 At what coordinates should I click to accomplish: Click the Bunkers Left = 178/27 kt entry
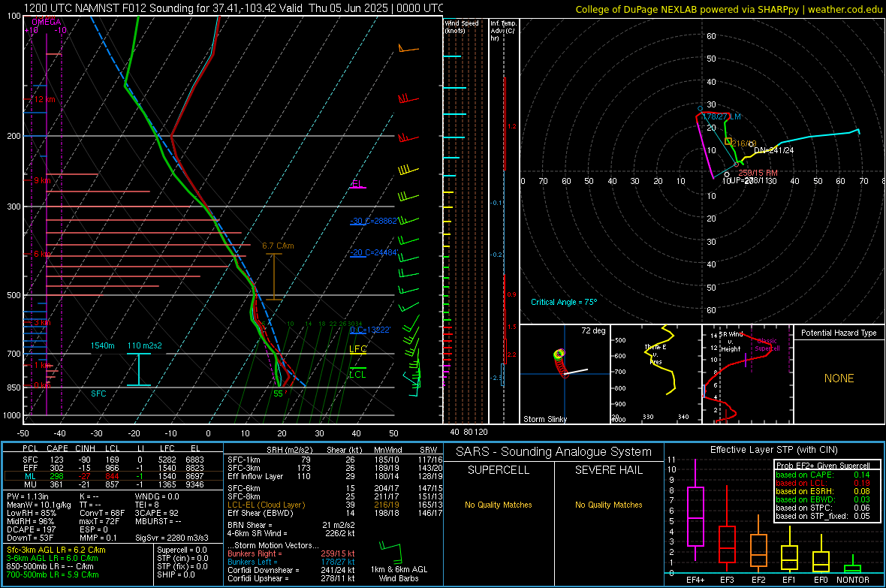[x=291, y=562]
